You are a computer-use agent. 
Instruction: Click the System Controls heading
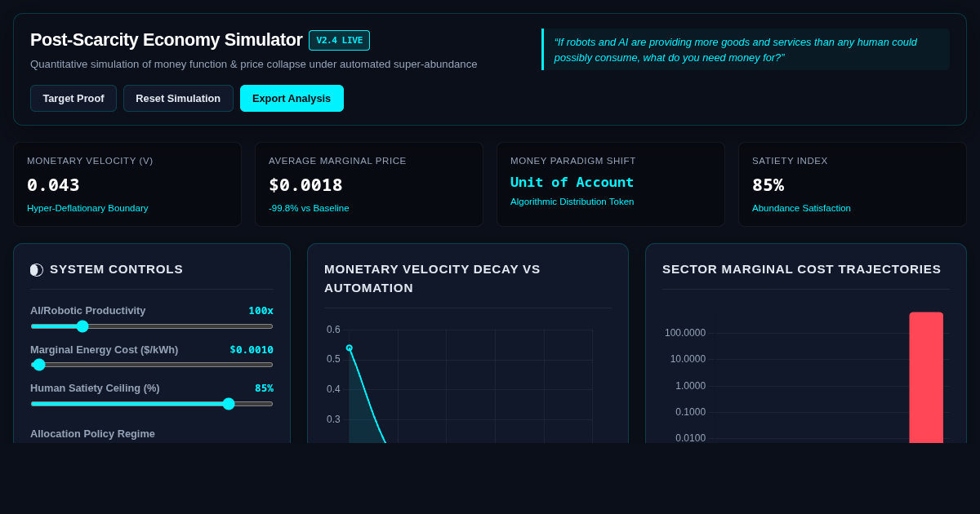(116, 269)
